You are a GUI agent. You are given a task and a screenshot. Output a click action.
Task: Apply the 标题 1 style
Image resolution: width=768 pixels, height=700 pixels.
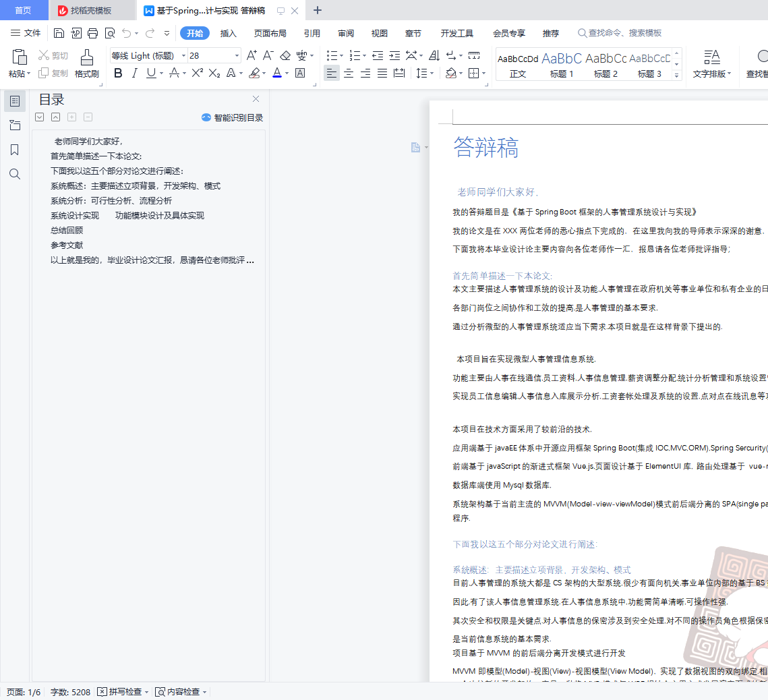point(562,65)
